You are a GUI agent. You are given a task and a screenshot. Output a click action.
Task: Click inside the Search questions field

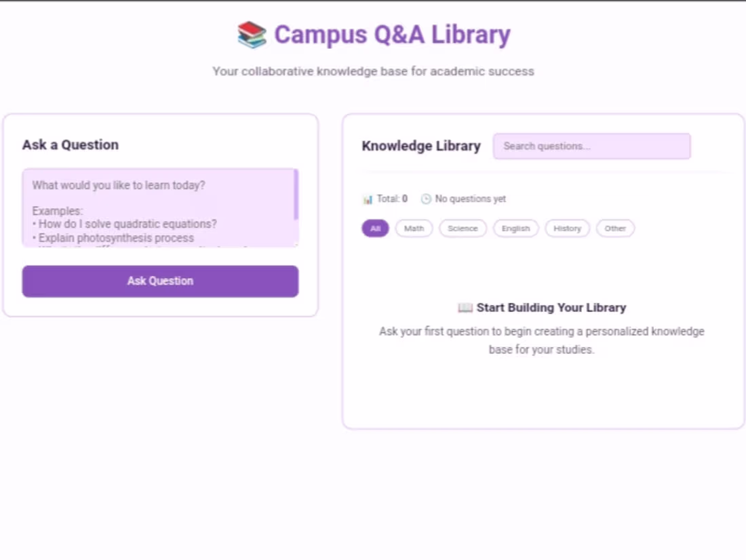pos(591,146)
